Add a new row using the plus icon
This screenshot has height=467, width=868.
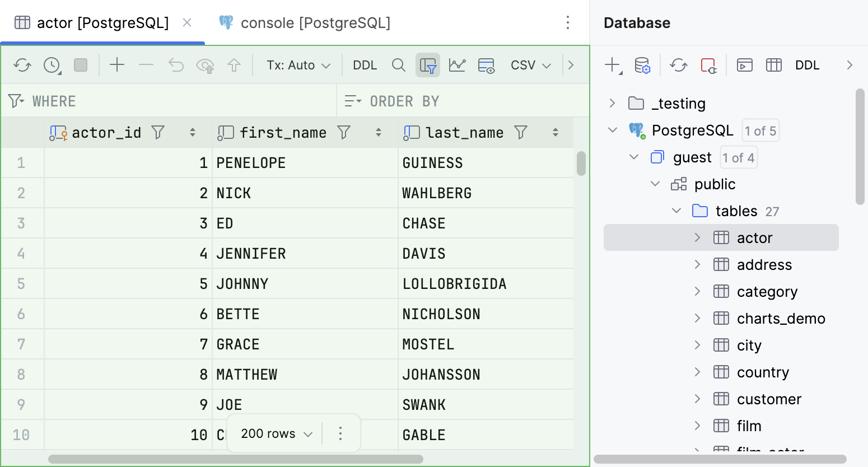[x=117, y=65]
